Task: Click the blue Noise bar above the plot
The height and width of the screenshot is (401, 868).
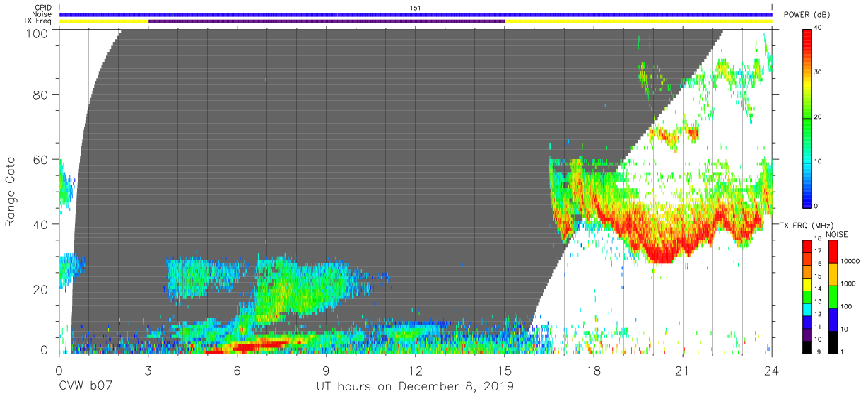Action: point(416,14)
